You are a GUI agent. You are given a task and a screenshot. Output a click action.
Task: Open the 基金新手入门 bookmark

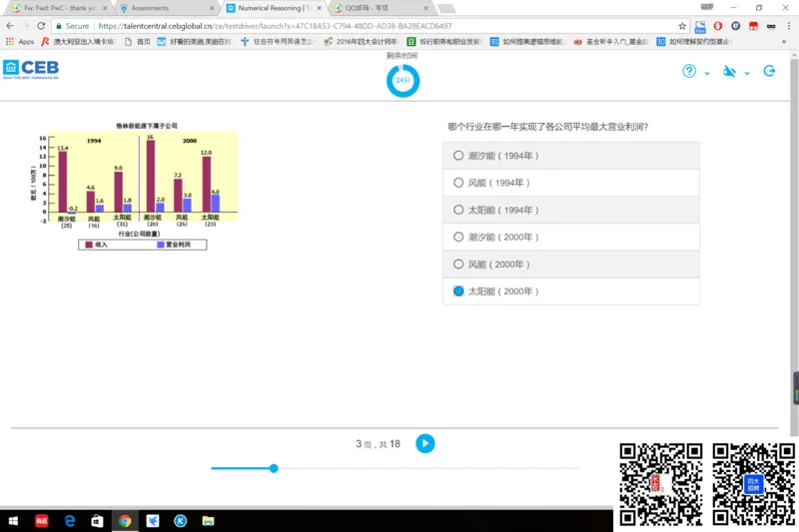click(x=610, y=42)
